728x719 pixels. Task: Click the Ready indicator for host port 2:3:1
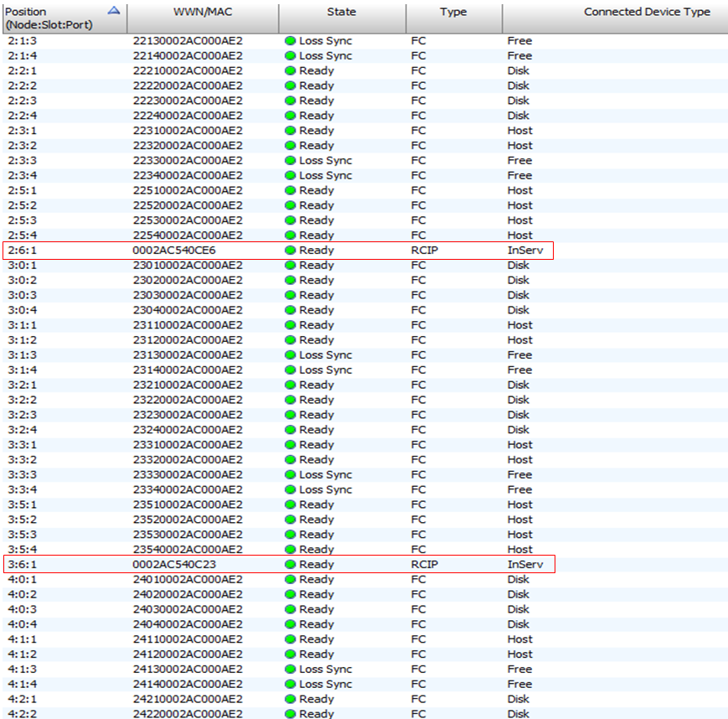(x=291, y=131)
